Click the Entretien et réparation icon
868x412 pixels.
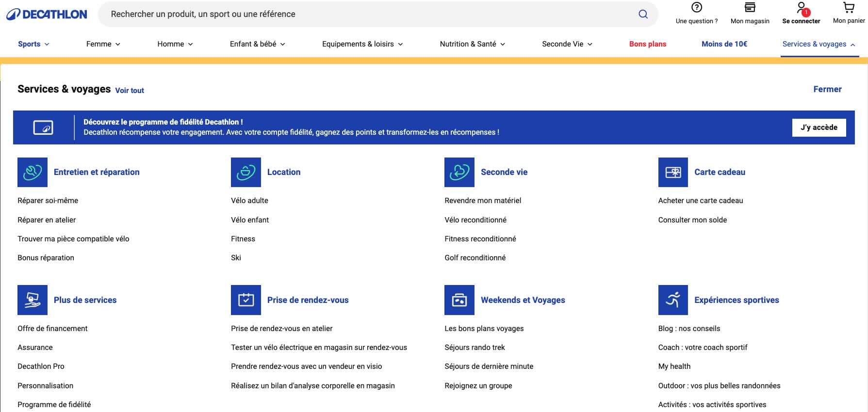[33, 172]
